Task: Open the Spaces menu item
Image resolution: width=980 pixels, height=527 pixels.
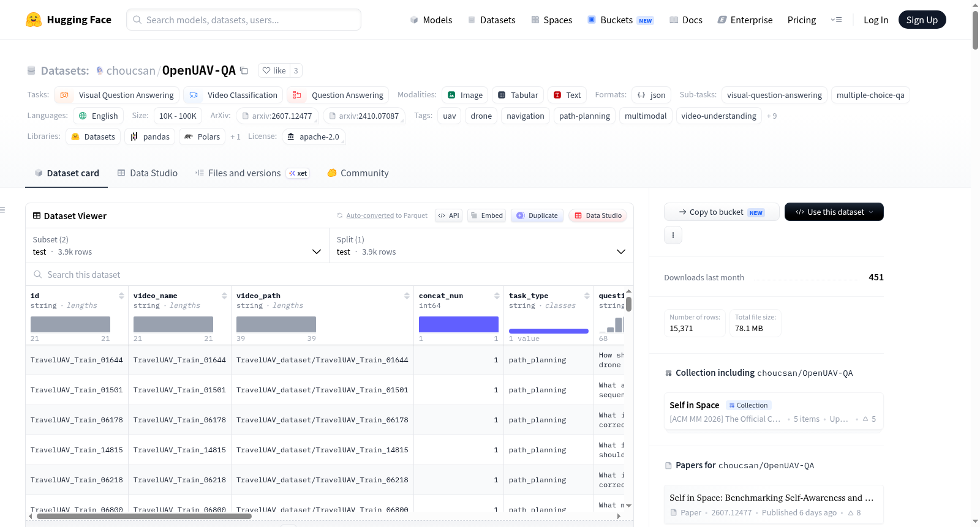Action: pyautogui.click(x=551, y=20)
